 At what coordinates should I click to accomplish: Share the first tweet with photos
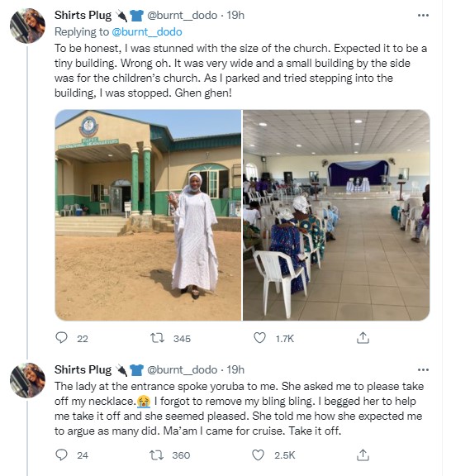coord(363,337)
